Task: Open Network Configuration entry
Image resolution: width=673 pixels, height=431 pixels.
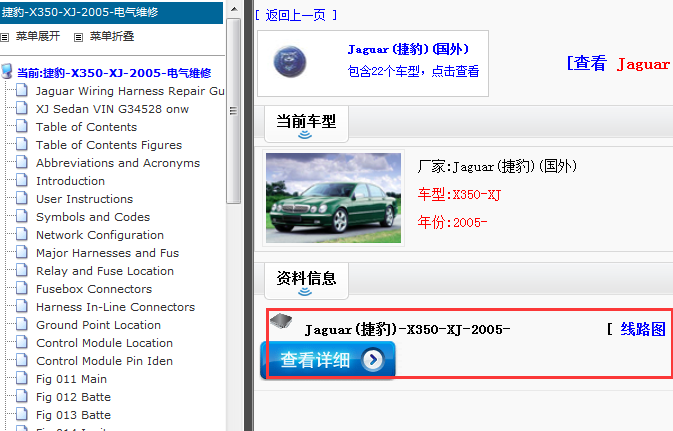Action: [x=100, y=235]
